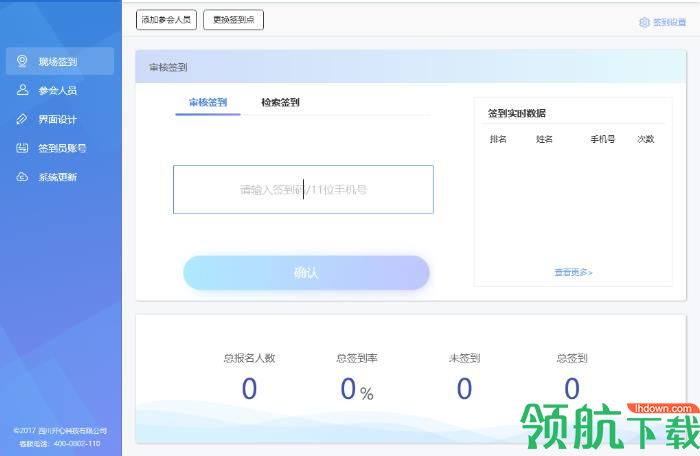Viewport: 700px width, 456px height.
Task: Click the 查看更多 link
Action: tap(573, 272)
